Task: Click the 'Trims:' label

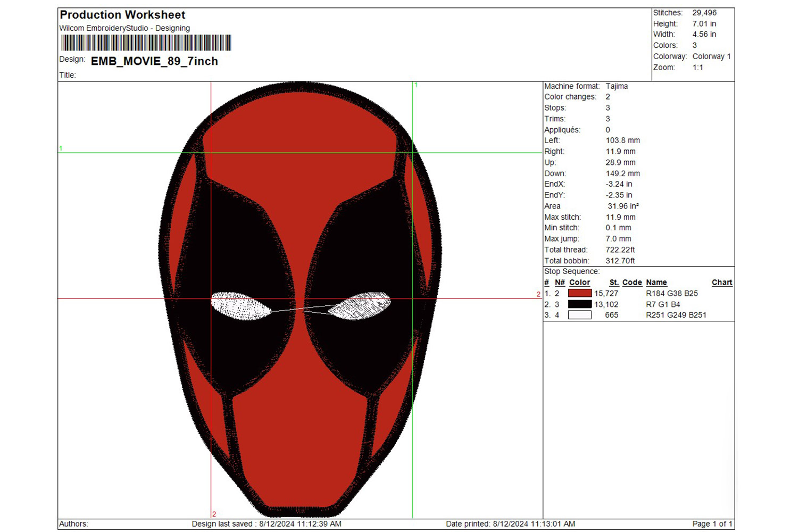Action: pos(555,119)
